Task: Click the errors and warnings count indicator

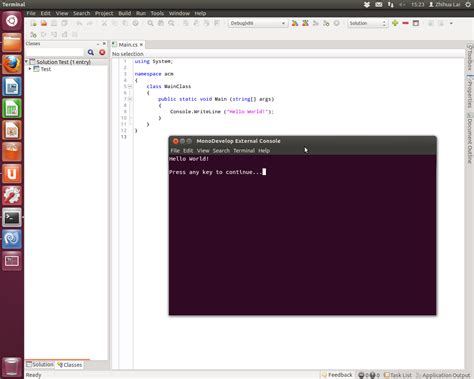Action: 369,375
